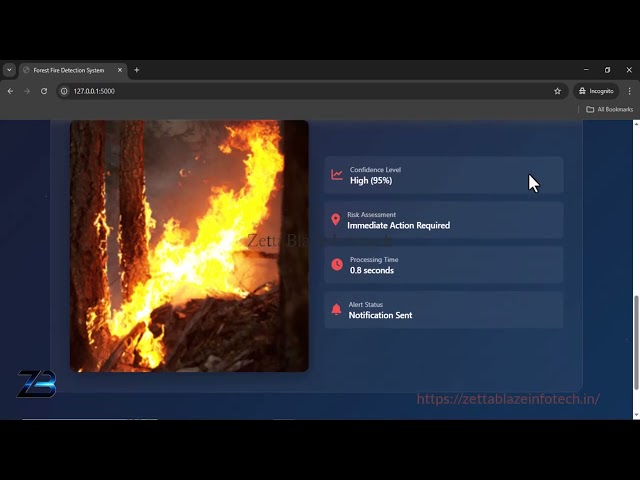This screenshot has height=480, width=640.
Task: Click the 0.8 seconds value
Action: [x=372, y=270]
